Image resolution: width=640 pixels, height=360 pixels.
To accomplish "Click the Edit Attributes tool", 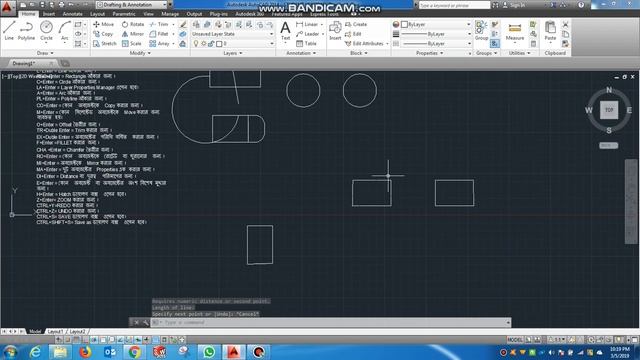I will click(364, 43).
